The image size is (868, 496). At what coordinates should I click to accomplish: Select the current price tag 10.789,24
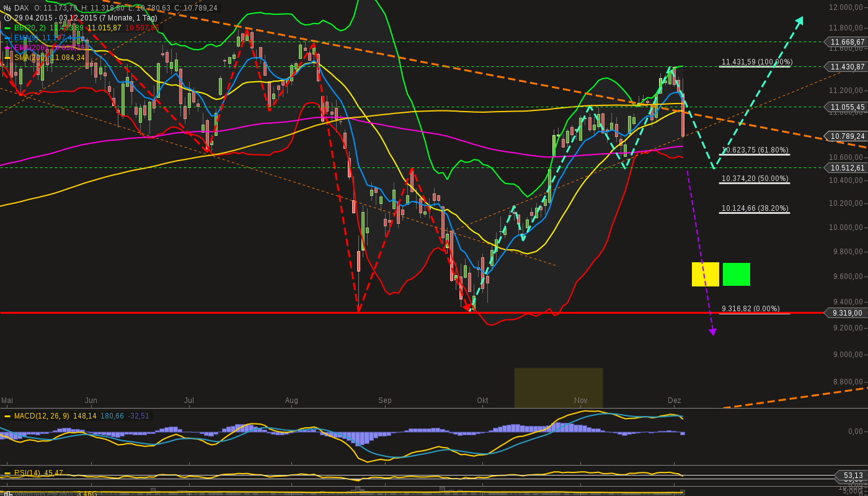845,136
